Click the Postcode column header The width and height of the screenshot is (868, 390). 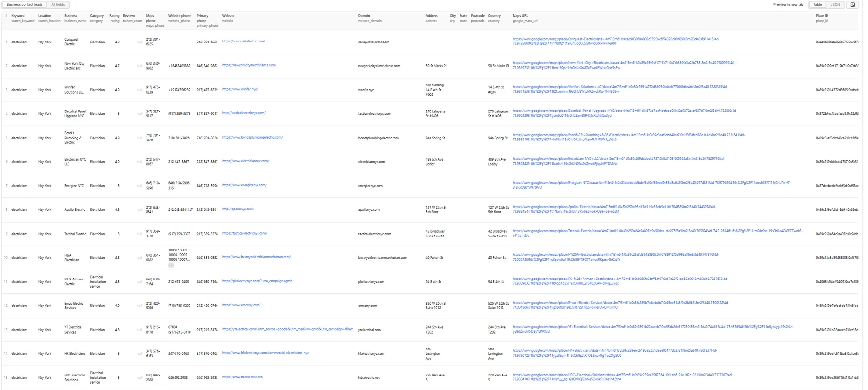click(x=477, y=18)
